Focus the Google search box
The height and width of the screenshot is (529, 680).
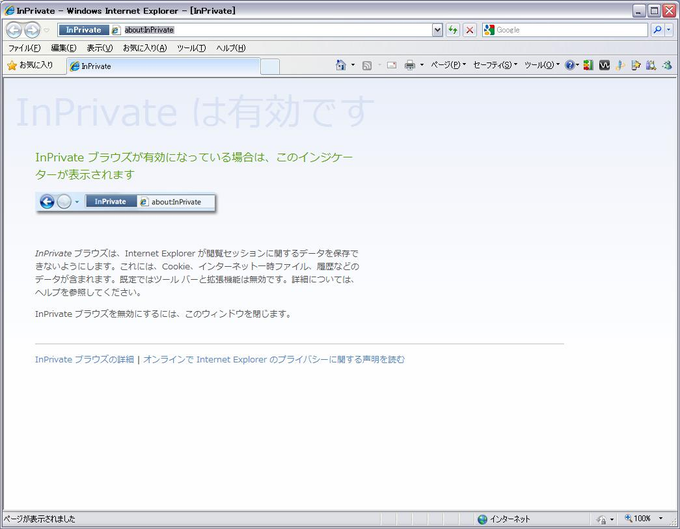point(571,30)
